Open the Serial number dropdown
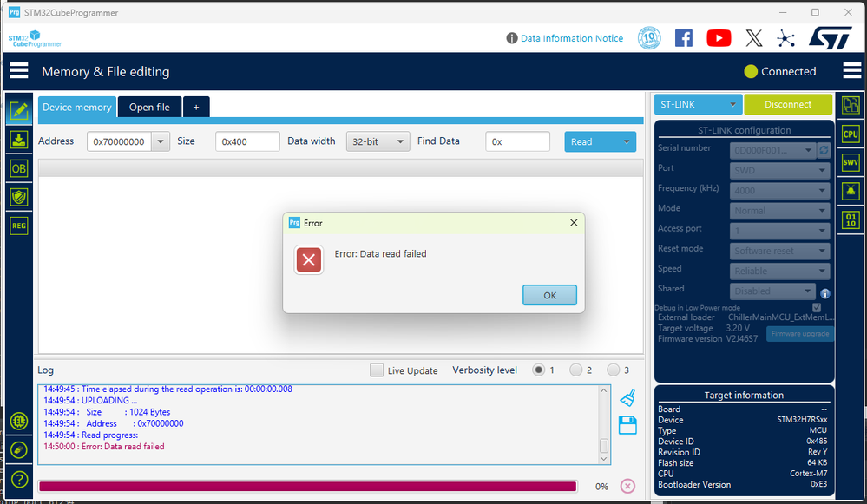 point(773,150)
